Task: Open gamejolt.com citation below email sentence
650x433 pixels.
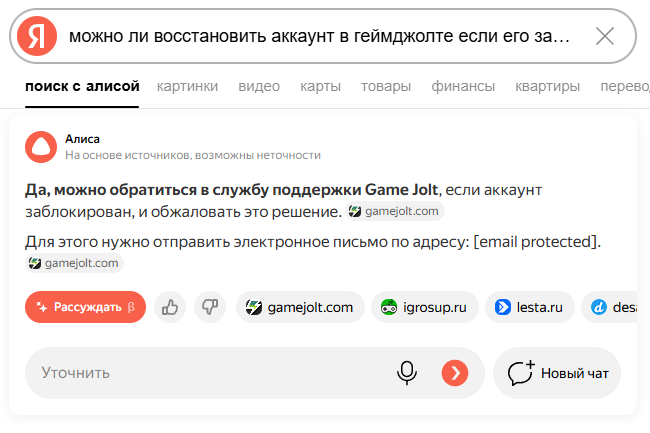Action: click(x=74, y=263)
